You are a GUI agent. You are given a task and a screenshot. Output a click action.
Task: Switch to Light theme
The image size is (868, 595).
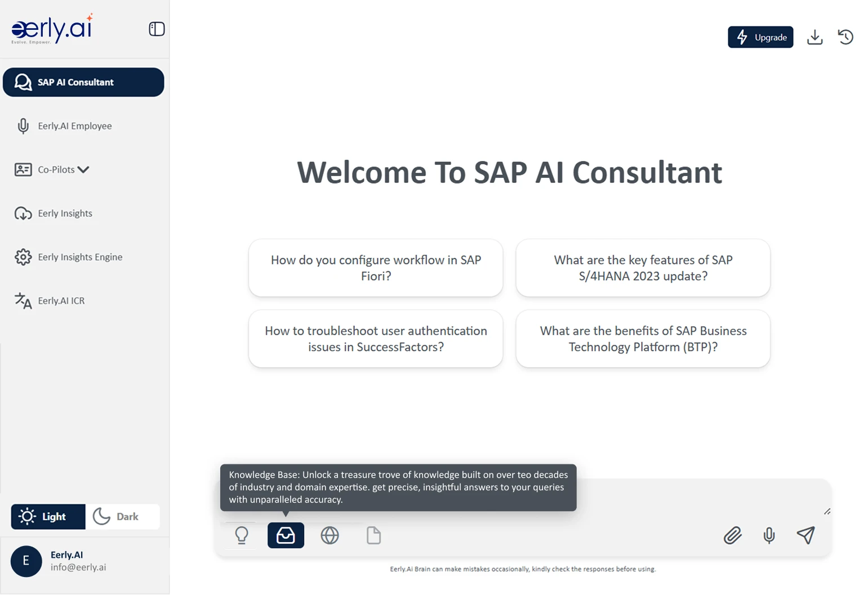click(47, 516)
